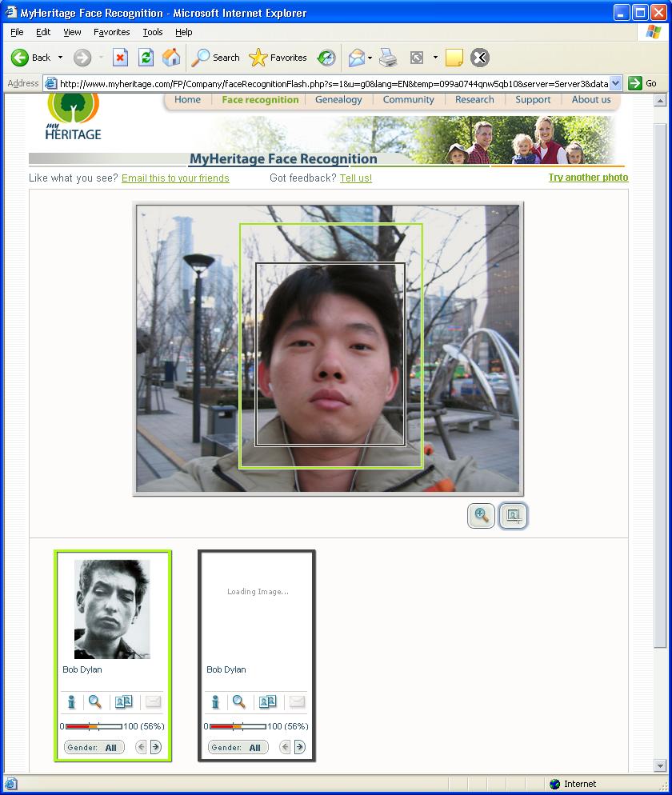Expand the Mail button dropdown arrow
The image size is (672, 795).
(x=370, y=58)
